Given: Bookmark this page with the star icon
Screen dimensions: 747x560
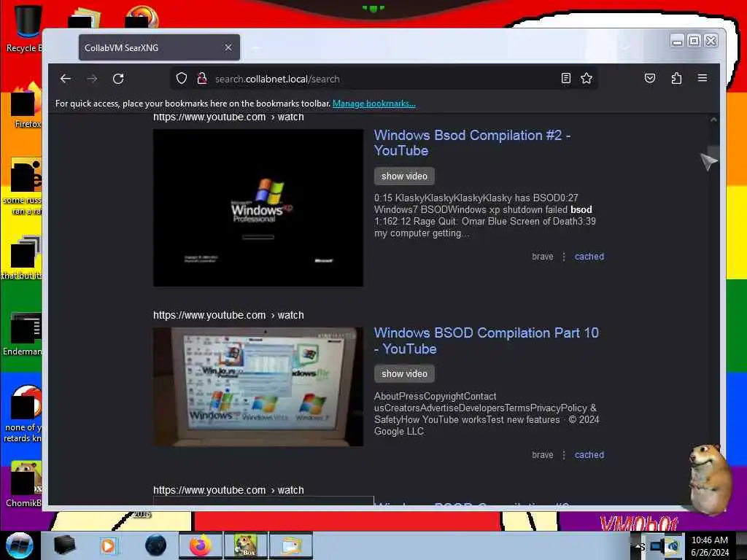Looking at the screenshot, I should point(587,79).
